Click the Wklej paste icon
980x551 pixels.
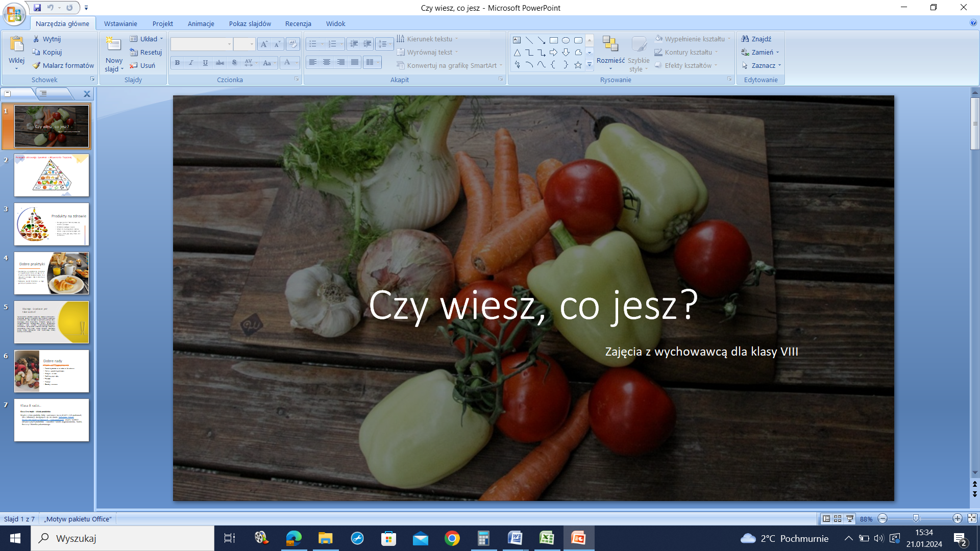coord(16,44)
